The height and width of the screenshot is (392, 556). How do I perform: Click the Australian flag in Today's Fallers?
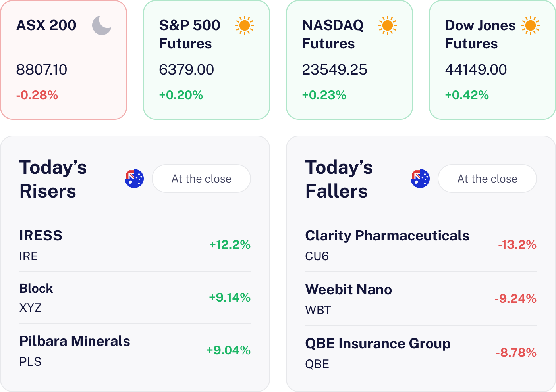pos(420,179)
